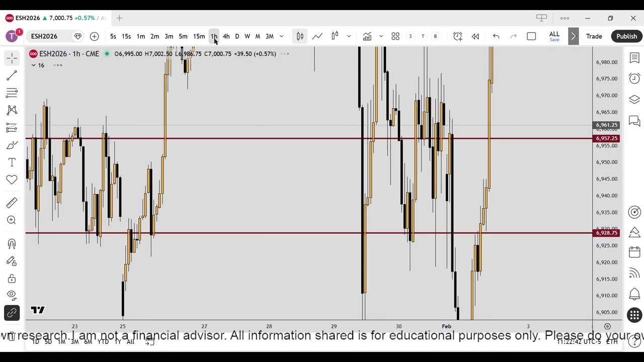Collapse the 16 indicators legend chevron
Viewport: 644px width, 362px height.
[x=34, y=65]
